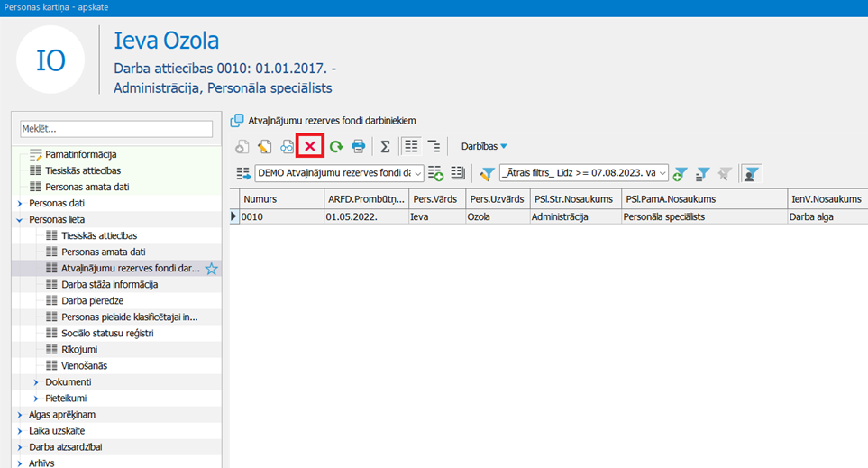Click the row indicator arrow for 0010
Screen dimensions: 868x468
pos(234,216)
